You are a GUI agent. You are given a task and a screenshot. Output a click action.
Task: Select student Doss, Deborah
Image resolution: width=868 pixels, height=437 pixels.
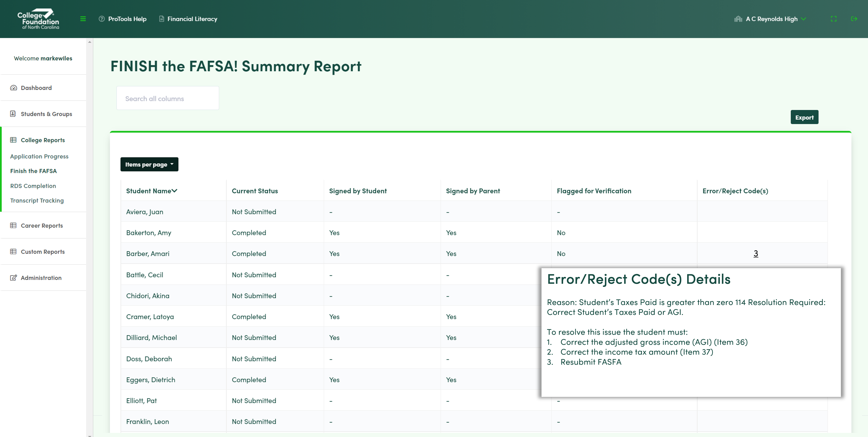pos(149,359)
